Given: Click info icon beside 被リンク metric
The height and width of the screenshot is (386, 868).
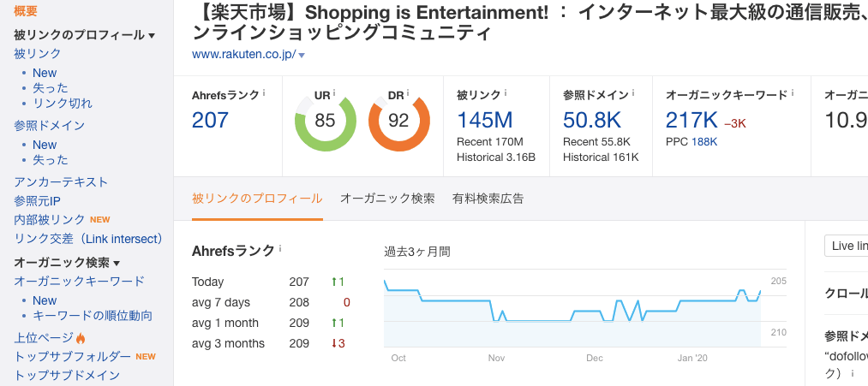Looking at the screenshot, I should pos(506,92).
